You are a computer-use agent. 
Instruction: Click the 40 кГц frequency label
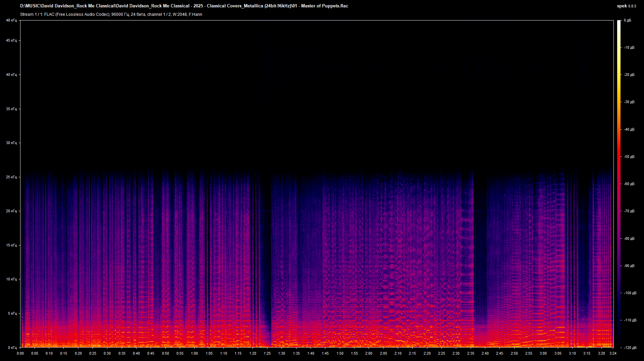tap(11, 75)
